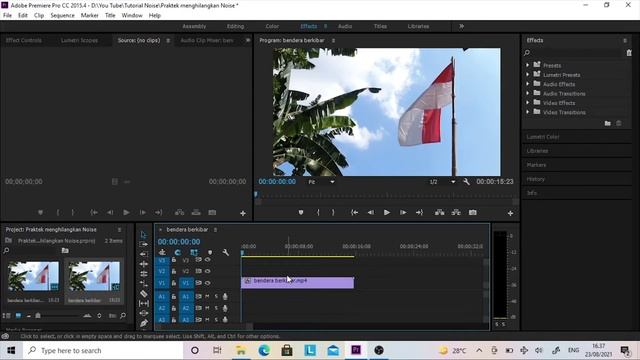The width and height of the screenshot is (640, 360).
Task: Toggle V2 track output eye
Action: pos(208,271)
